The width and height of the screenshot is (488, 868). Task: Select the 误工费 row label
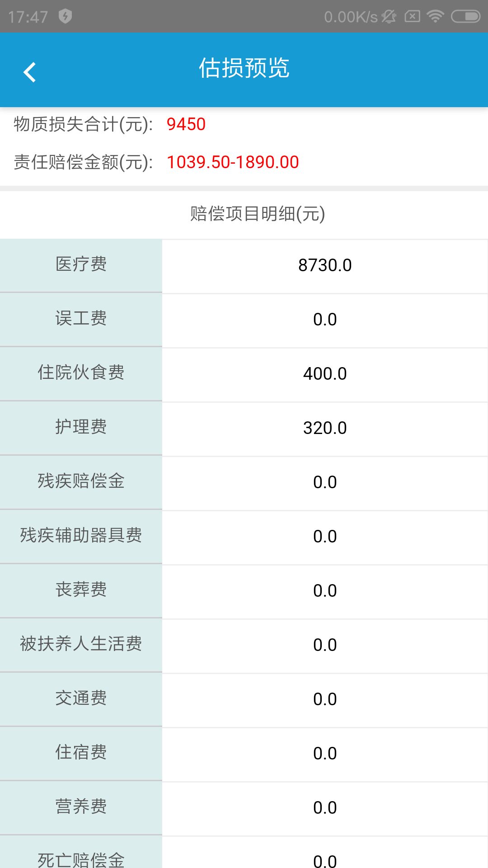pos(81,319)
